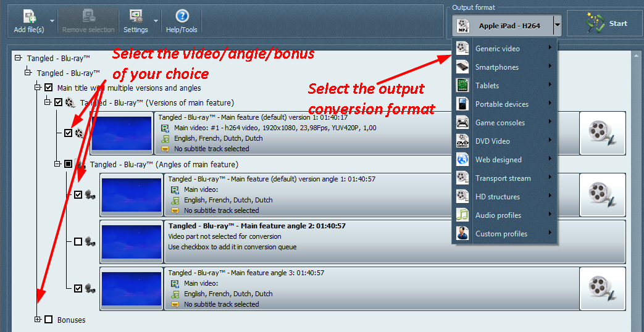Screen dimensions: 644x332
Task: Open edit reel button for version 1
Action: point(603,133)
